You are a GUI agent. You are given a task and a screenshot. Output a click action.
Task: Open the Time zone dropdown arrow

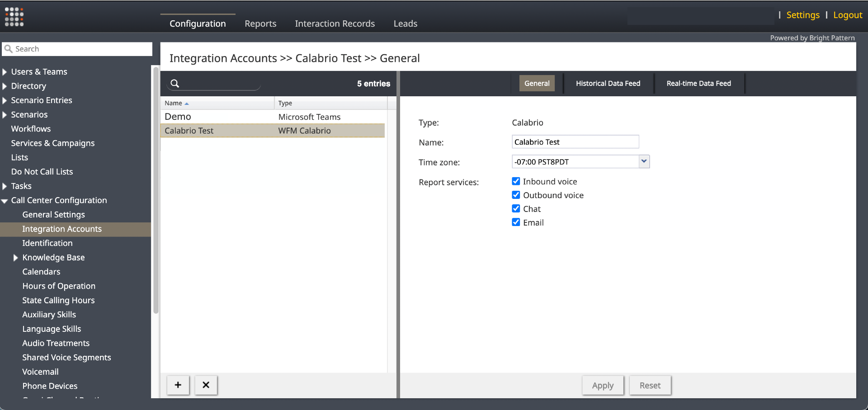coord(644,161)
